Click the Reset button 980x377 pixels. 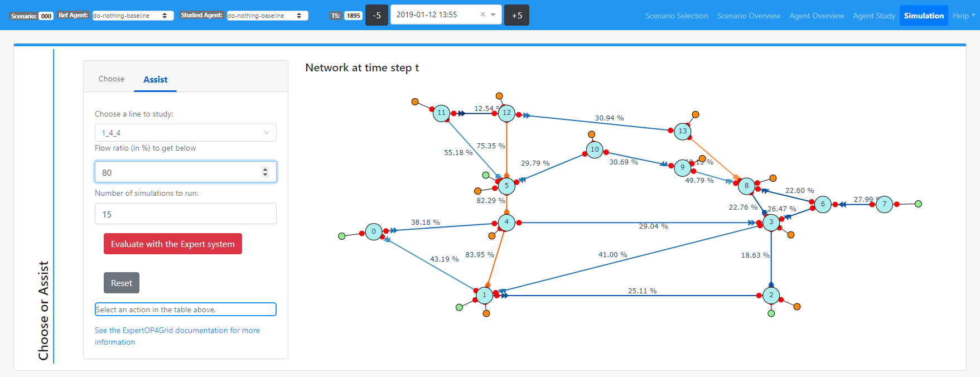122,283
